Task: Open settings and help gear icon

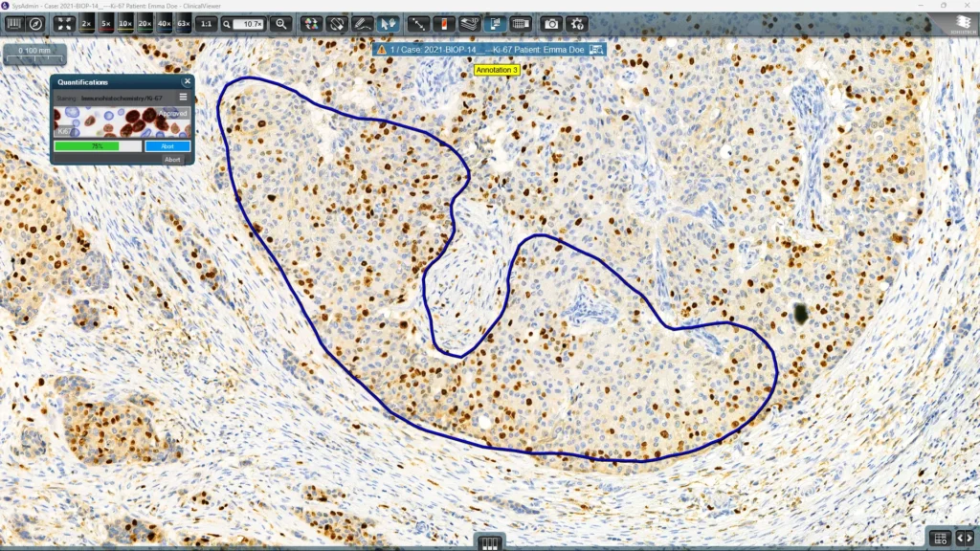Action: coord(577,24)
